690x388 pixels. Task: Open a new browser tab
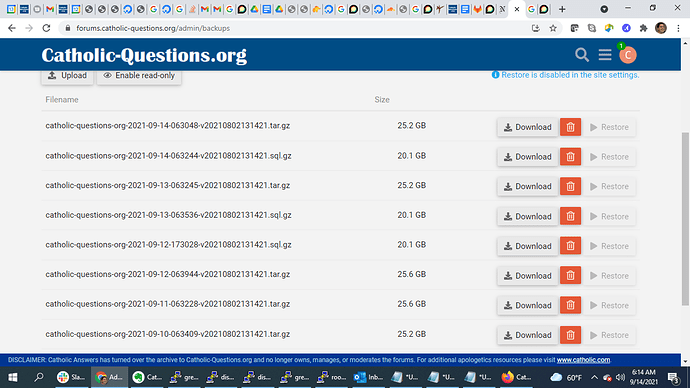click(x=562, y=9)
